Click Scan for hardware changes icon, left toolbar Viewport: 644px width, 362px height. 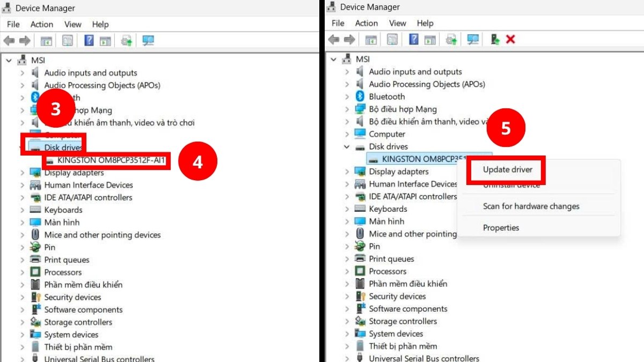point(148,40)
